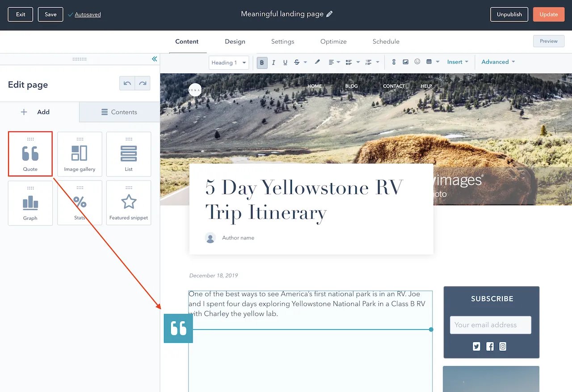Open the Heading 1 style dropdown
Screen dimensions: 572x392
click(x=229, y=63)
